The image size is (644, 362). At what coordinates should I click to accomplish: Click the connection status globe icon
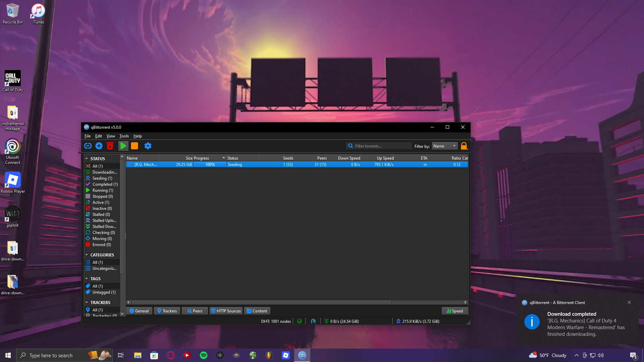(x=300, y=321)
